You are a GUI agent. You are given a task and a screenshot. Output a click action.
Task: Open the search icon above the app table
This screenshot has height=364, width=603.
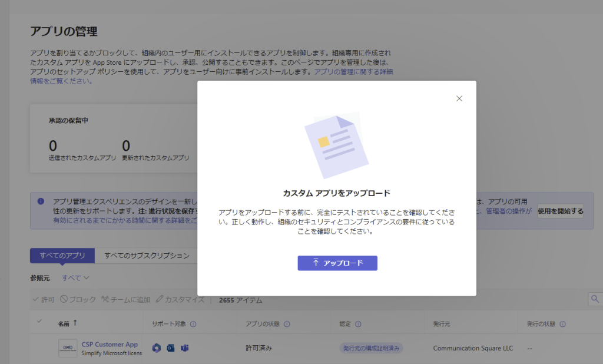point(594,299)
